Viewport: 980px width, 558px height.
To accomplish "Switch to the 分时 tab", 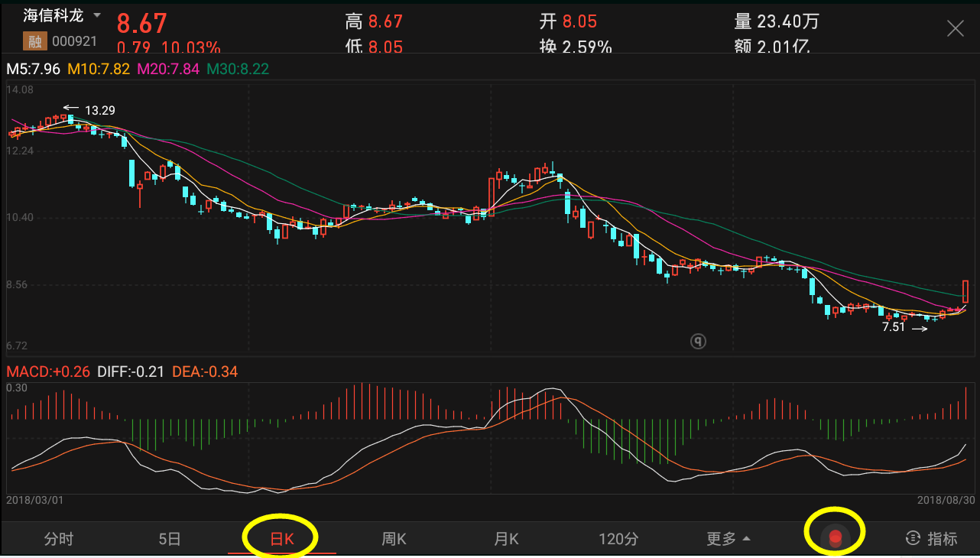I will pos(59,539).
